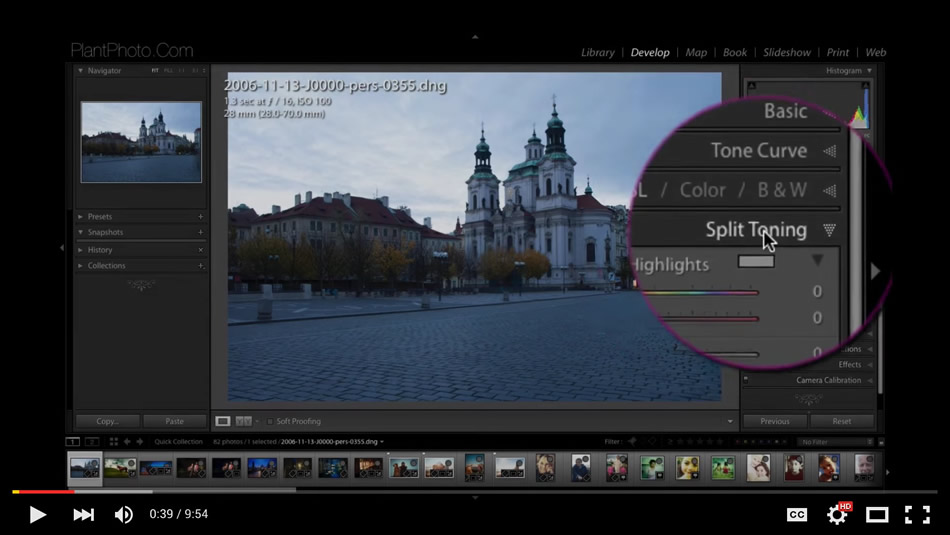Filter by flagged status icon

[632, 442]
